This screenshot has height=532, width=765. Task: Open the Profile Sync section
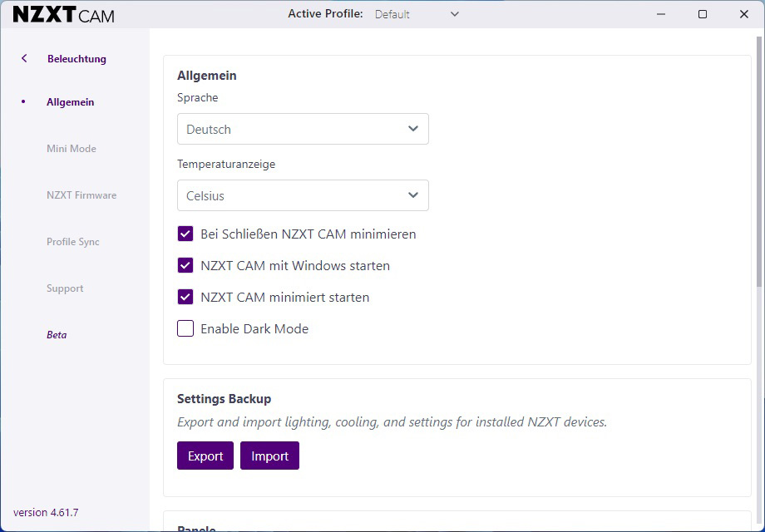(x=72, y=242)
